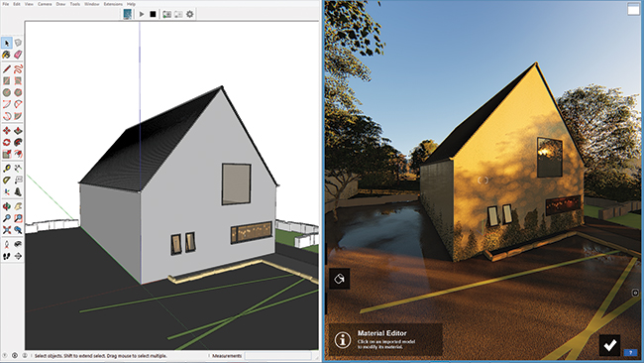Viewport: 644px width, 363px height.
Task: Select the Scale tool
Action: click(7, 154)
